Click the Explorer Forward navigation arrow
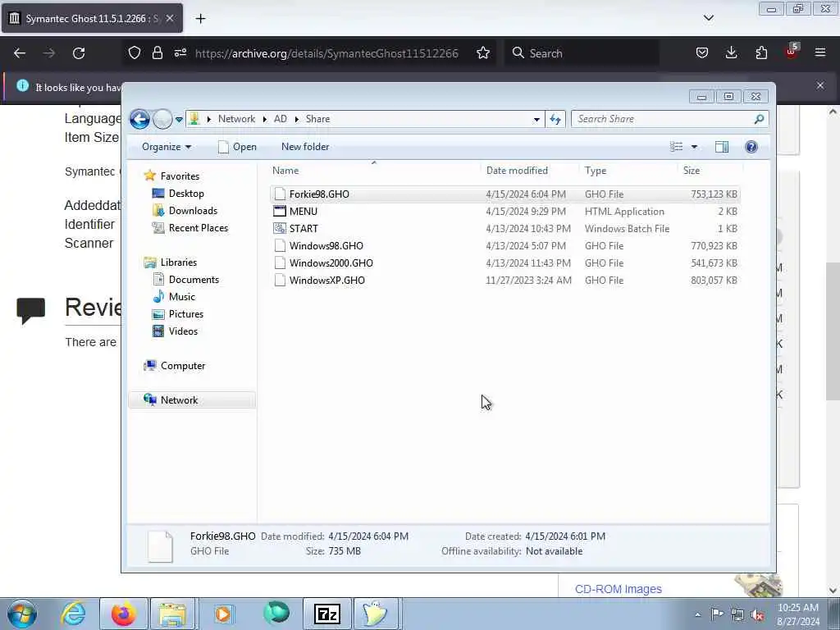This screenshot has width=840, height=630. pos(162,119)
